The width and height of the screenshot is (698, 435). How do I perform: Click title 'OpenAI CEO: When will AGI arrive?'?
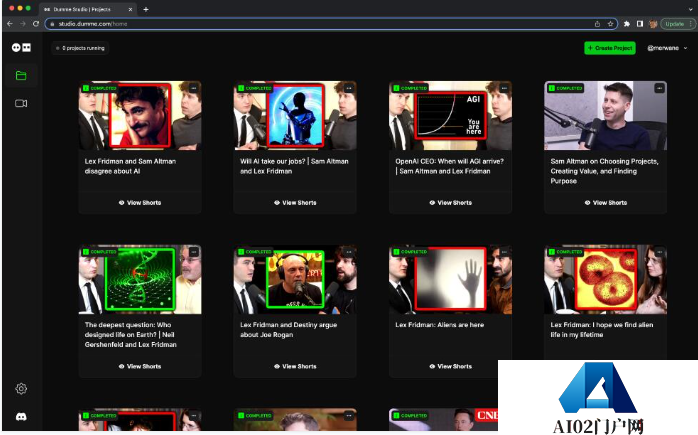tap(450, 166)
